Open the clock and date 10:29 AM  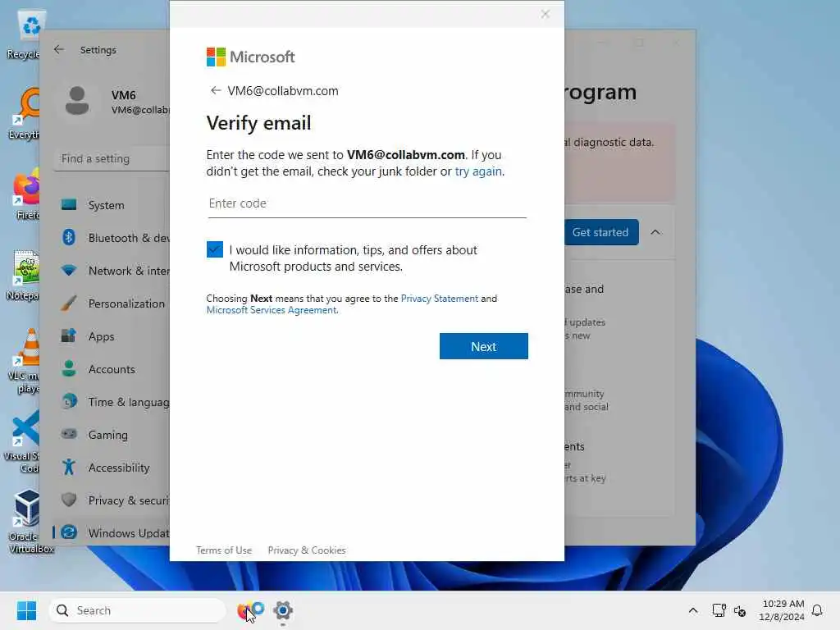pos(782,610)
